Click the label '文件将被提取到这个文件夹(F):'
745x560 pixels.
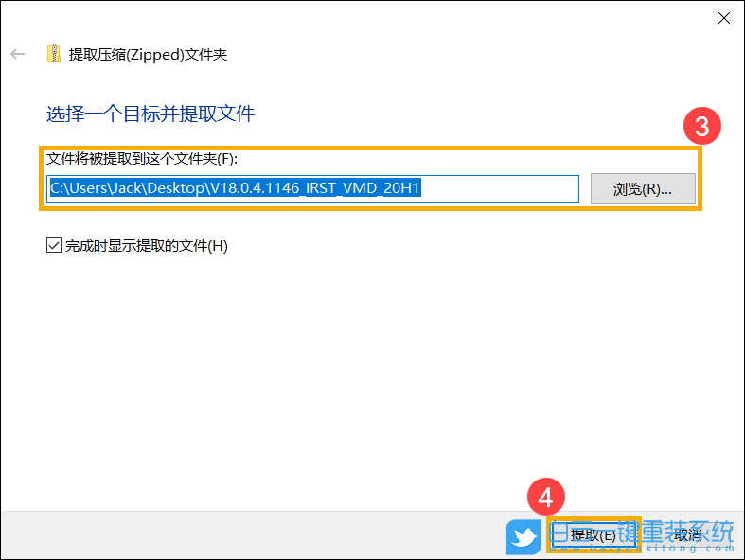142,159
